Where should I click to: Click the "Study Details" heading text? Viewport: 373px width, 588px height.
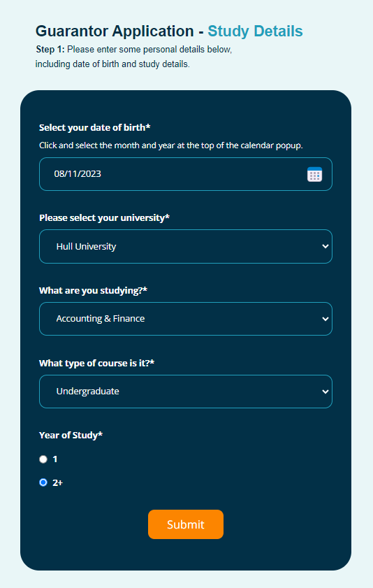[x=256, y=31]
